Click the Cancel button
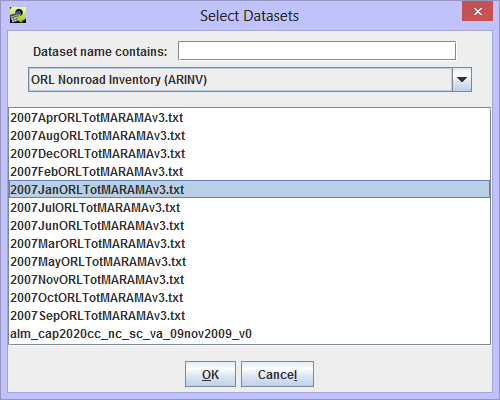Screen dimensions: 500x400 coord(277,374)
